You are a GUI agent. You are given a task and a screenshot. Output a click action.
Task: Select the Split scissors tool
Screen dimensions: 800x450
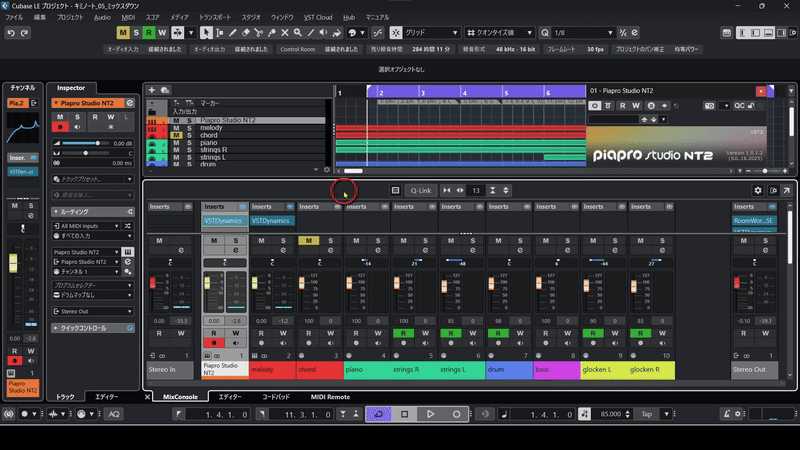(x=259, y=33)
